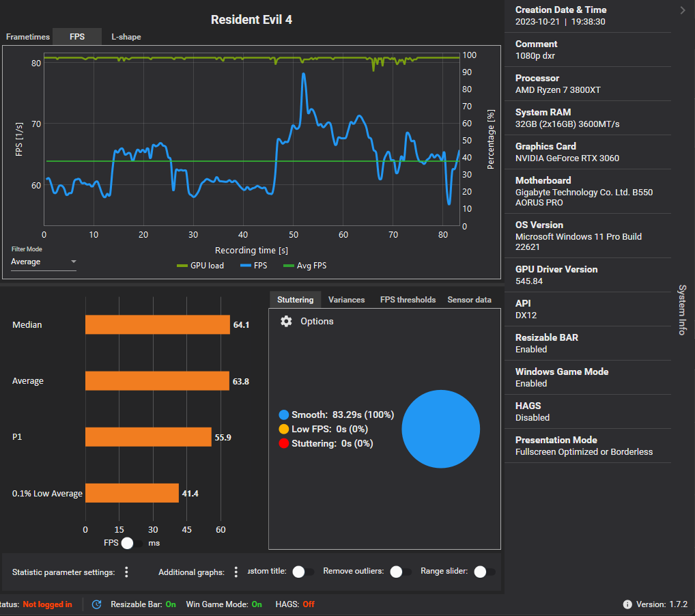Screen dimensions: 695x616
Task: Select the Stuttering tab
Action: pyautogui.click(x=295, y=300)
